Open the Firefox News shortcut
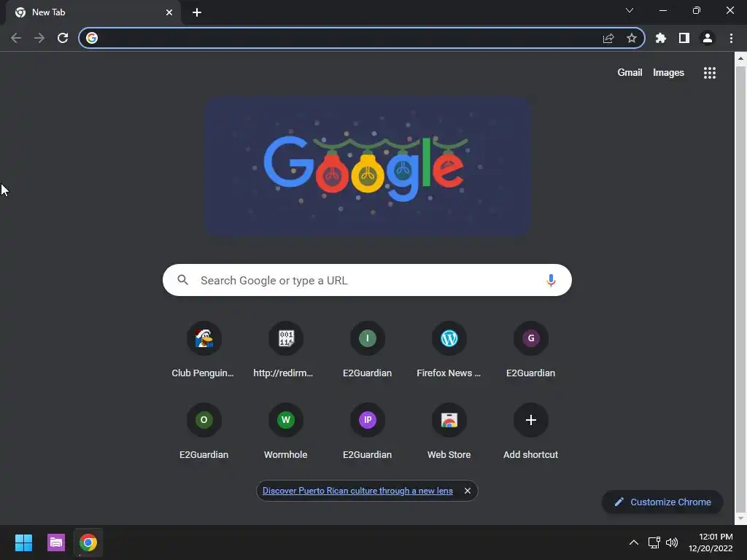 click(x=449, y=350)
